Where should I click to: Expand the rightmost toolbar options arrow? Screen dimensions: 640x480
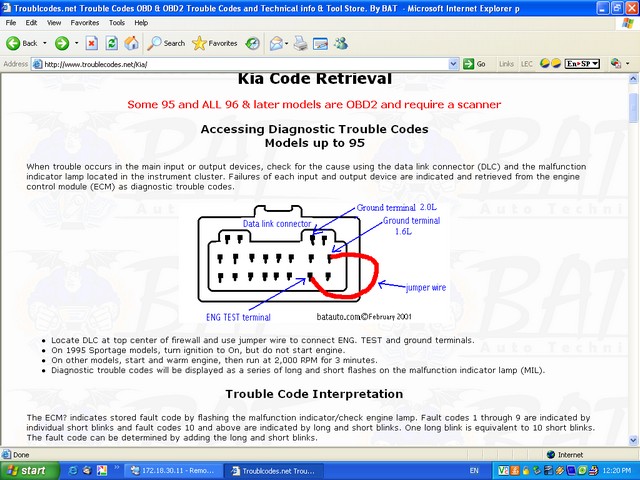(x=627, y=64)
